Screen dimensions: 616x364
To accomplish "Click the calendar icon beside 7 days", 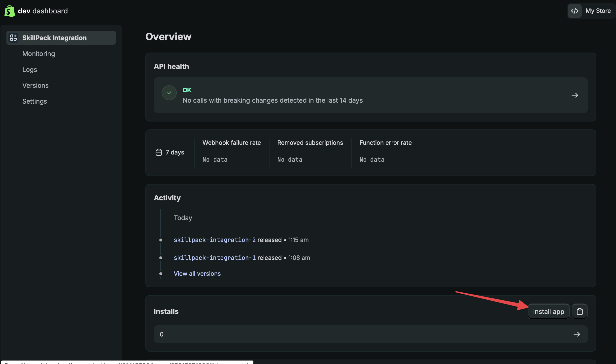I will coord(159,152).
